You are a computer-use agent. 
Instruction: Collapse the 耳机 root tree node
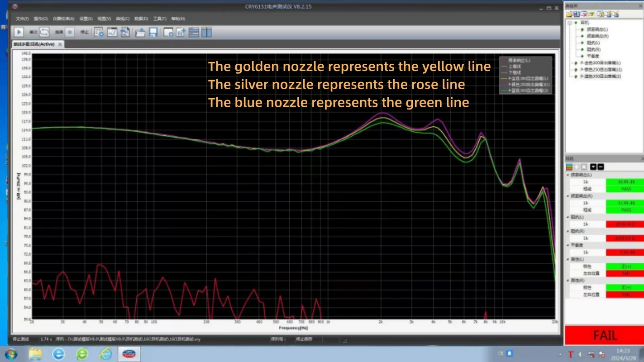[x=570, y=22]
